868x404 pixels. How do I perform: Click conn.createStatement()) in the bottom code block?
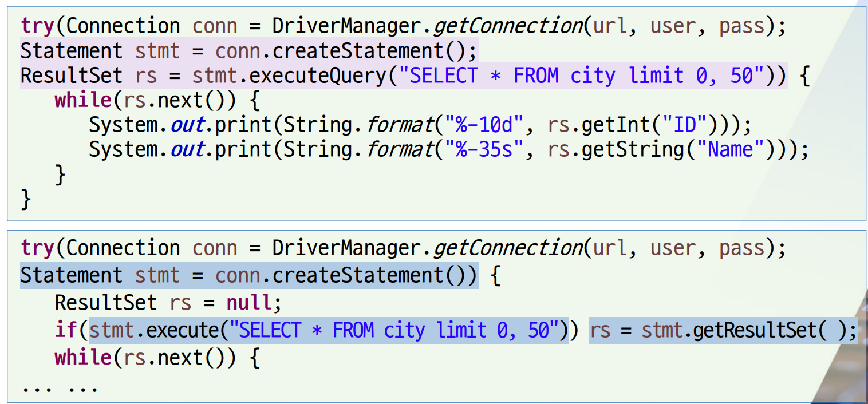[346, 275]
